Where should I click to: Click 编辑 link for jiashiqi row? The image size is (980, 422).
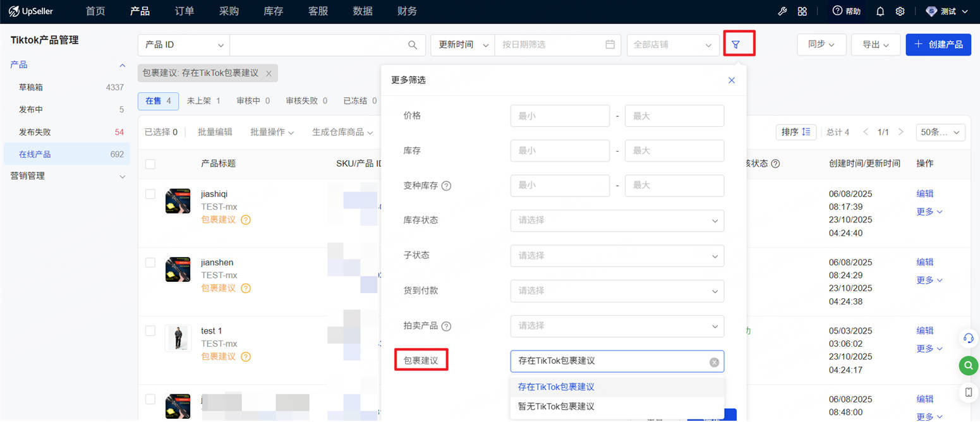tap(925, 194)
